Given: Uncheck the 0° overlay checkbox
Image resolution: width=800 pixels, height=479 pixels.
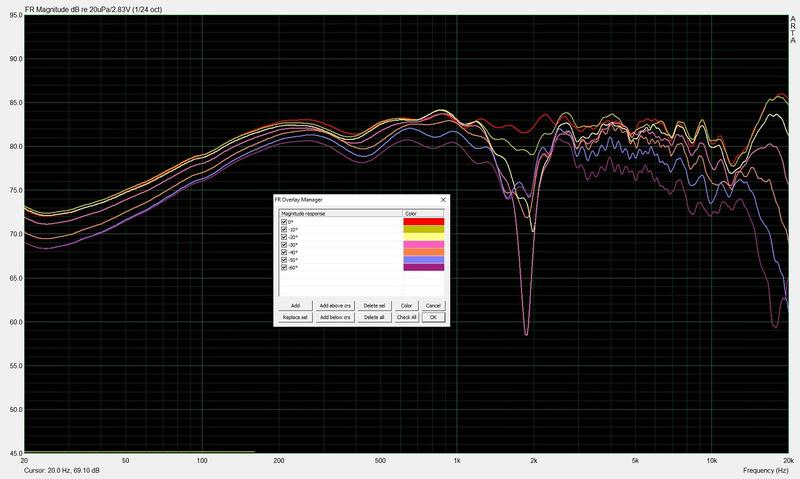Looking at the screenshot, I should point(284,221).
